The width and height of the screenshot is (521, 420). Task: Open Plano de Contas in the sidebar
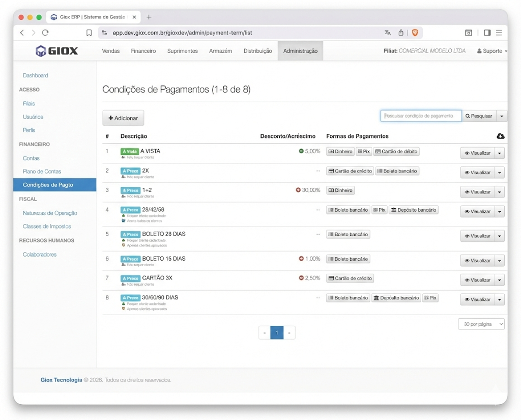[x=42, y=172]
